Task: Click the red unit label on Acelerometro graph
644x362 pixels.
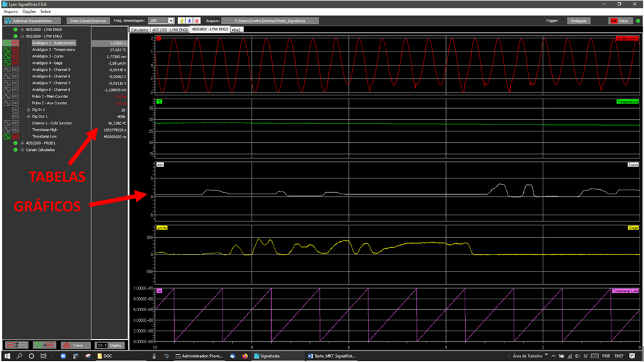Action: 158,38
